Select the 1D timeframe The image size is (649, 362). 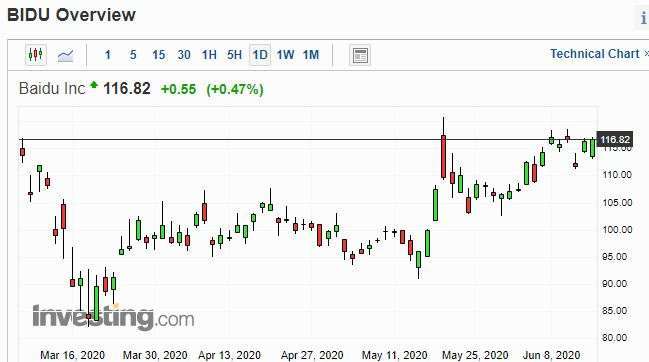pyautogui.click(x=260, y=55)
